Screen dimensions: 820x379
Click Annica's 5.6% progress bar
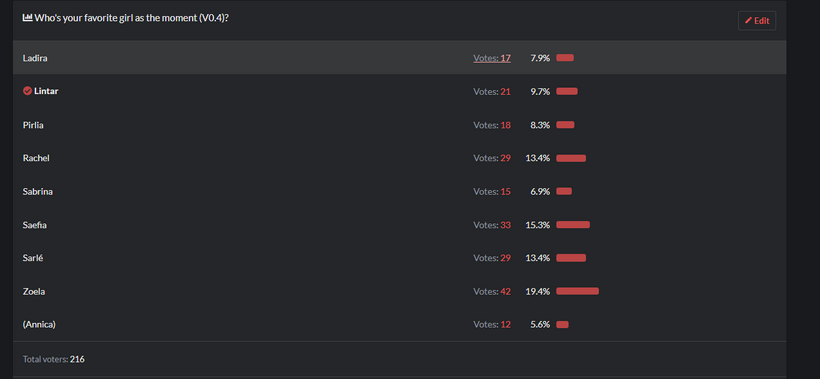point(562,325)
